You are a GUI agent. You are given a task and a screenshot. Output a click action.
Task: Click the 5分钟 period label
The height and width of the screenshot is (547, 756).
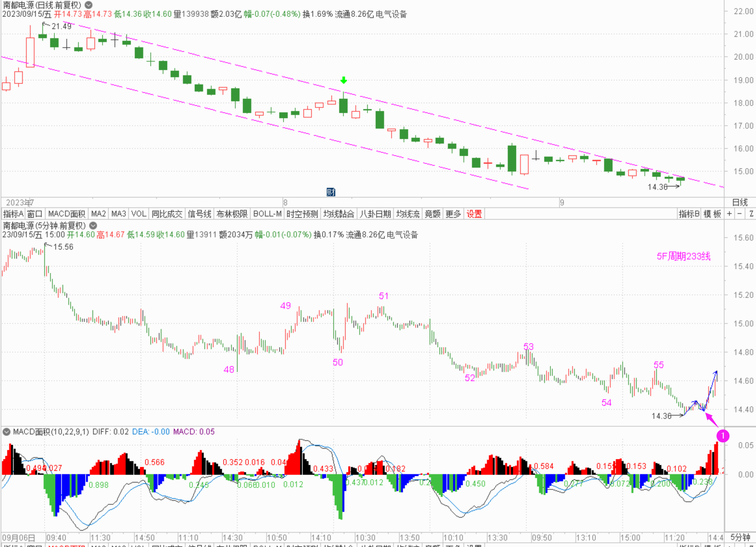tap(740, 537)
